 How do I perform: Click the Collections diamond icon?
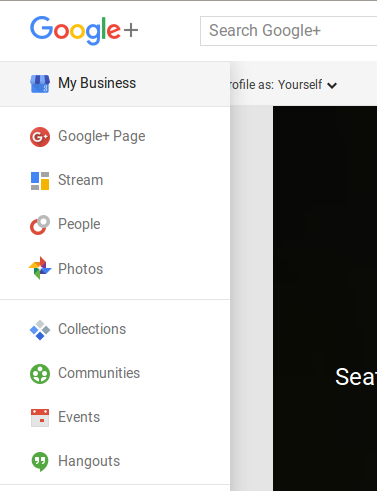click(x=40, y=330)
